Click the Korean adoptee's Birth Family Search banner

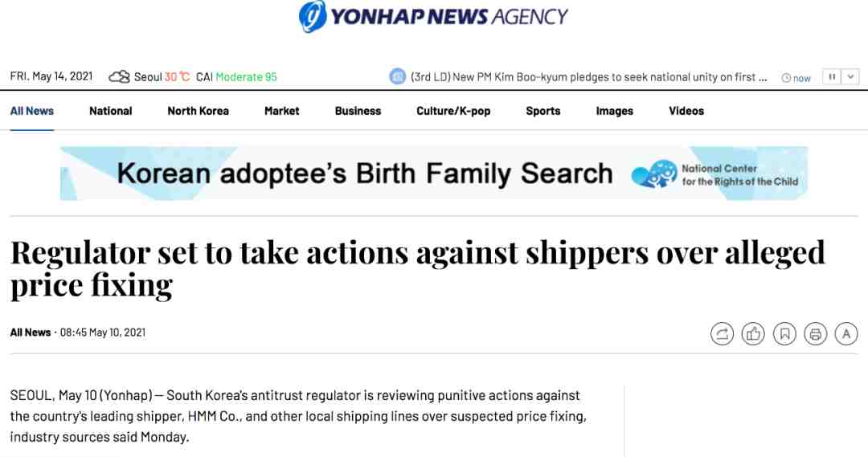[x=434, y=173]
